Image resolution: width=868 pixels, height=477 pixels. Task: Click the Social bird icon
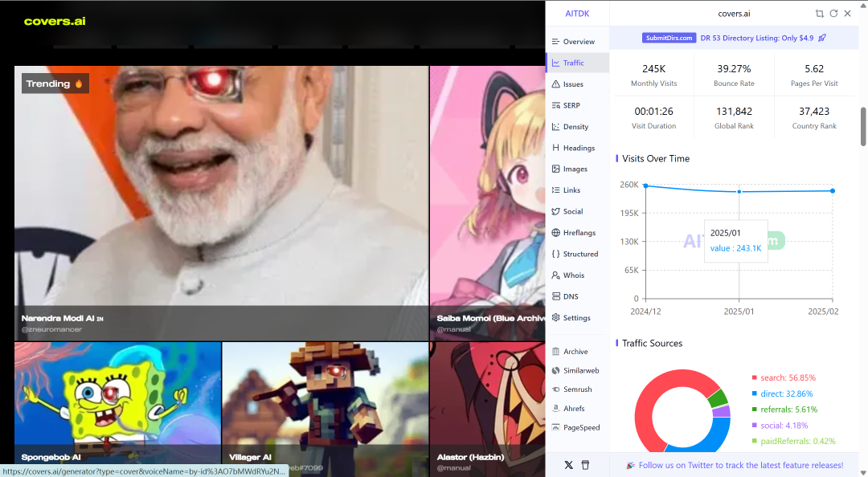[556, 211]
